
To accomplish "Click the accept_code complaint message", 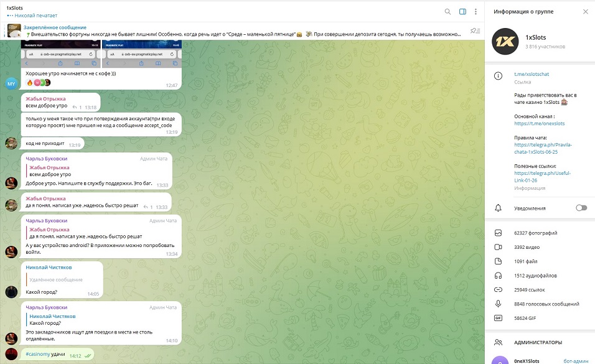I will tap(101, 124).
